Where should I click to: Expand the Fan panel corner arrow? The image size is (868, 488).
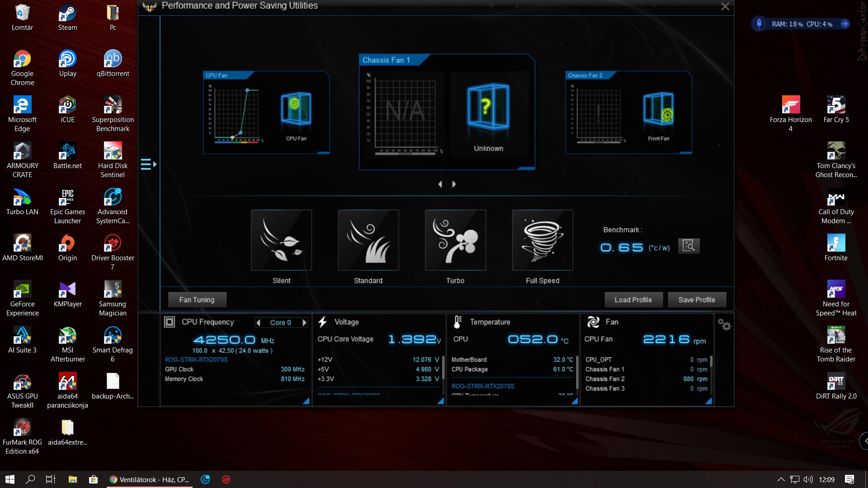[708, 401]
